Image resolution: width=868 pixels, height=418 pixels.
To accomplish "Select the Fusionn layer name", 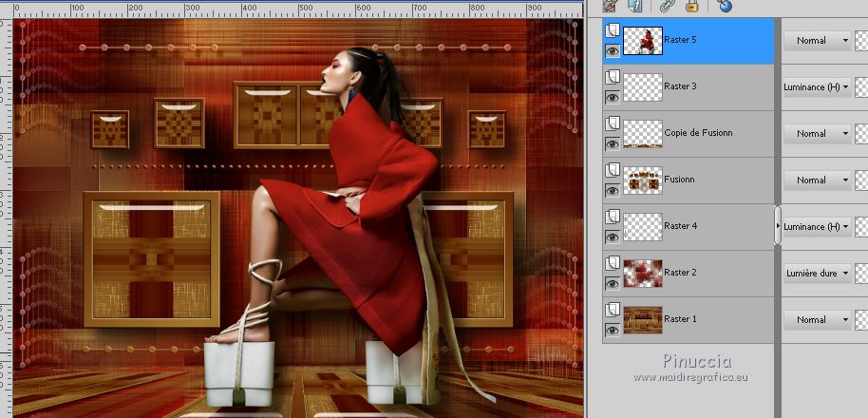I will tap(679, 180).
